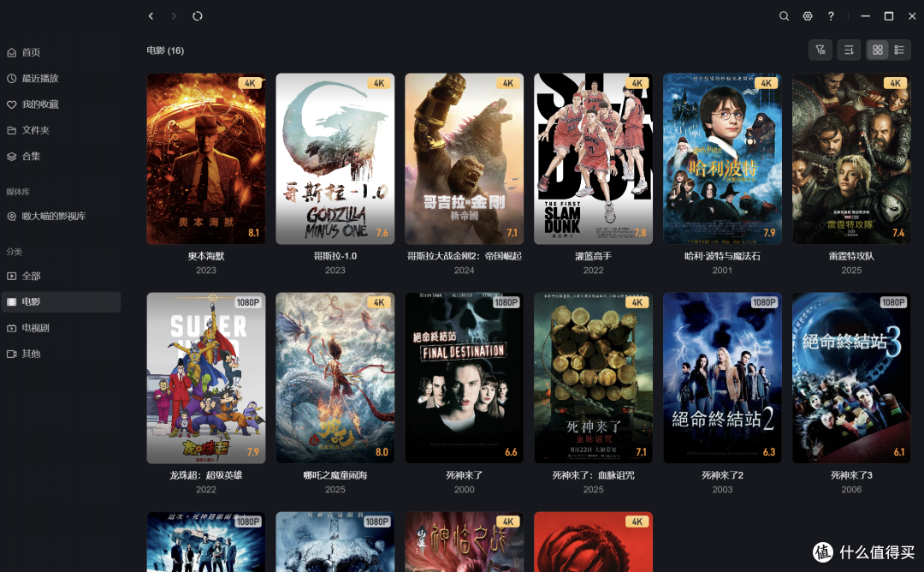Switch to grid view layout

[878, 51]
